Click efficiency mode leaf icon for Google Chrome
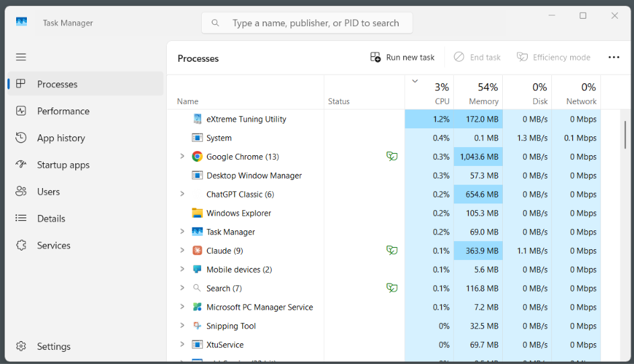This screenshot has height=364, width=634. [x=392, y=156]
